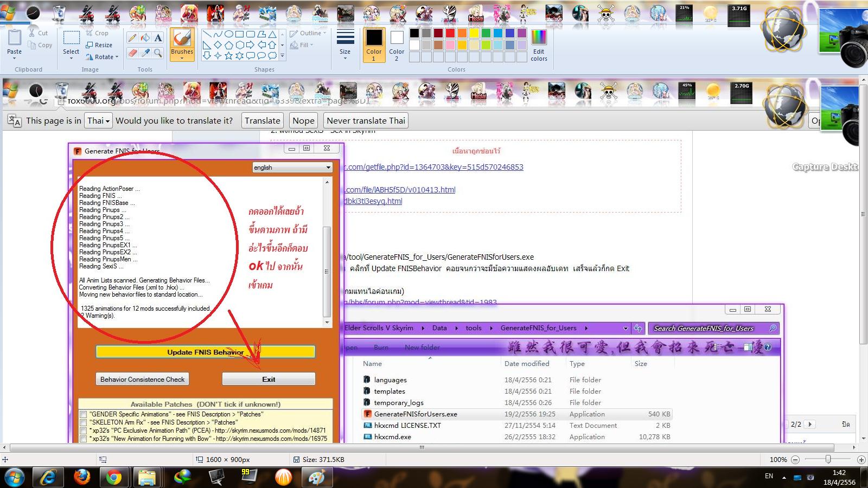Viewport: 868px width, 488px height.
Task: Choose the Six-point star shape
Action: pos(239,55)
